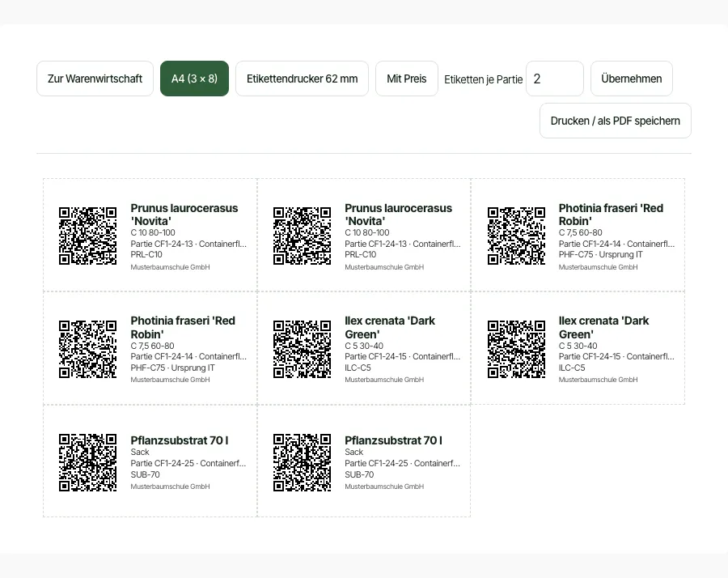Click QR code of second Prunus laurocerasus label
This screenshot has height=578, width=728.
pyautogui.click(x=303, y=236)
